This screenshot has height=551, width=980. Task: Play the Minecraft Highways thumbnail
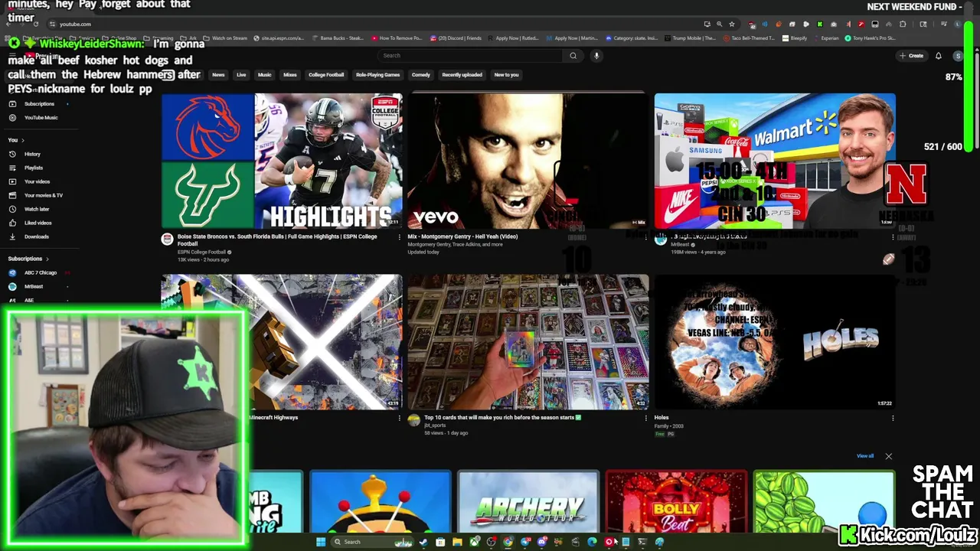tap(322, 342)
